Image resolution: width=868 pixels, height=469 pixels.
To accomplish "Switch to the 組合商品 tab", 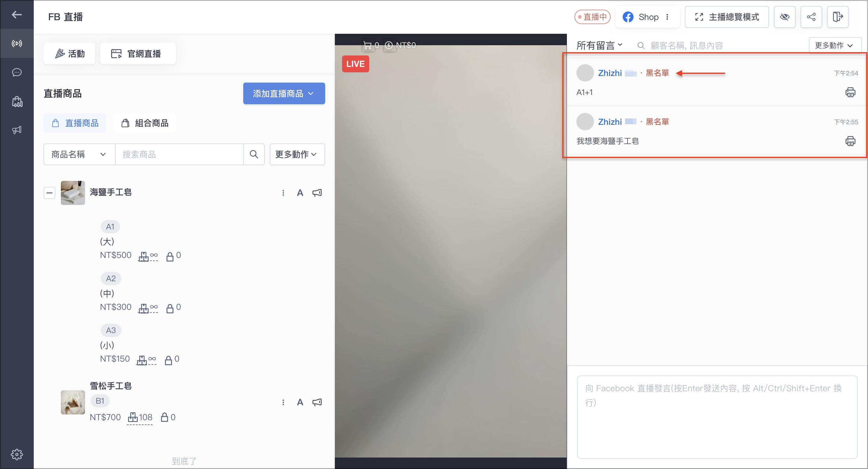I will pos(145,123).
